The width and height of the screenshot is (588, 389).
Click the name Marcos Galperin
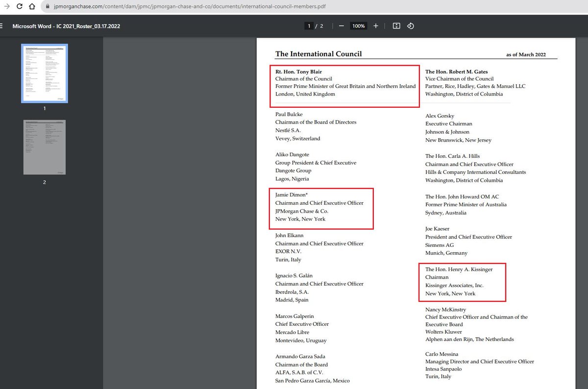tap(294, 316)
